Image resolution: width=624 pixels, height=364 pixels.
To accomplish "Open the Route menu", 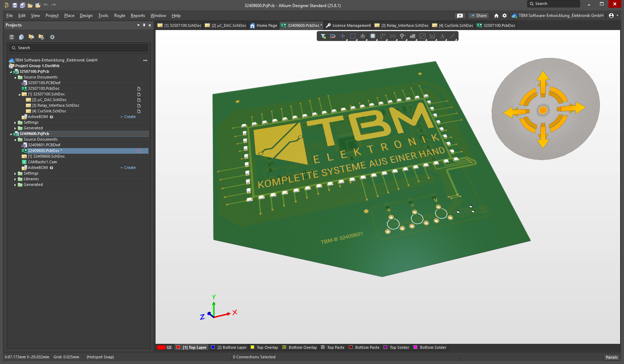I will [x=119, y=16].
